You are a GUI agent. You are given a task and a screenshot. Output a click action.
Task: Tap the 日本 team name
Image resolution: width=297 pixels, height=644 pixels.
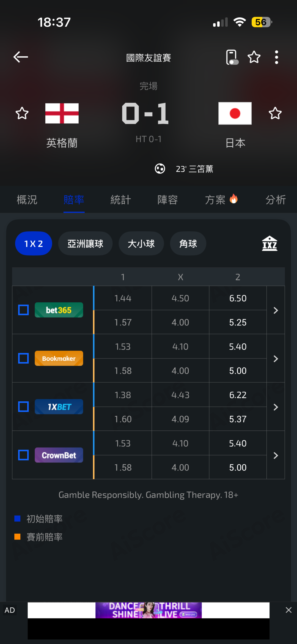[x=235, y=143]
